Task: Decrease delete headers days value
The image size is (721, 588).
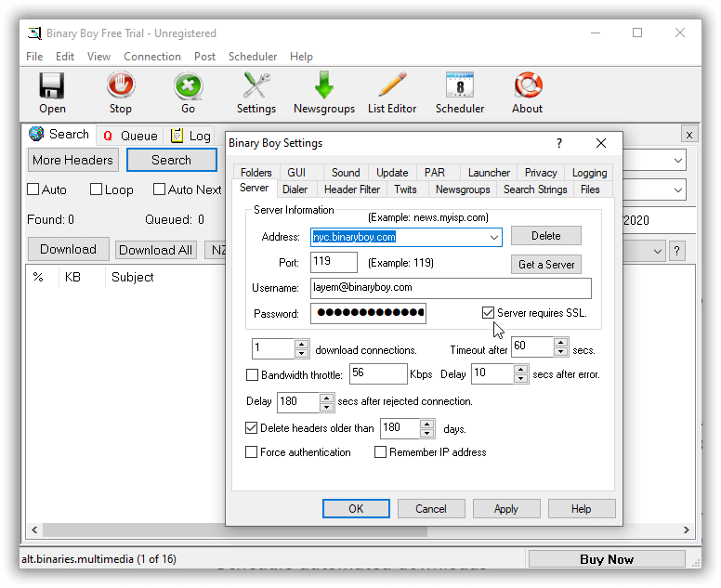Action: point(427,433)
